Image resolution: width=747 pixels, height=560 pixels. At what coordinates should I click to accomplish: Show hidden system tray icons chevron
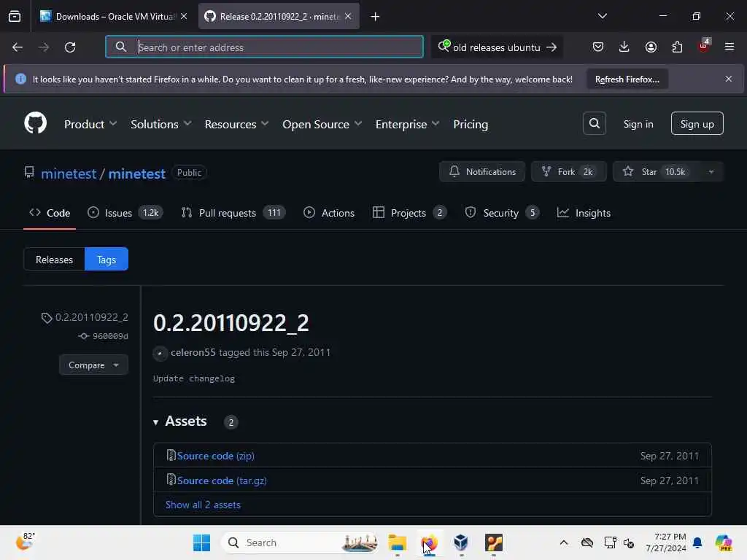tap(564, 542)
